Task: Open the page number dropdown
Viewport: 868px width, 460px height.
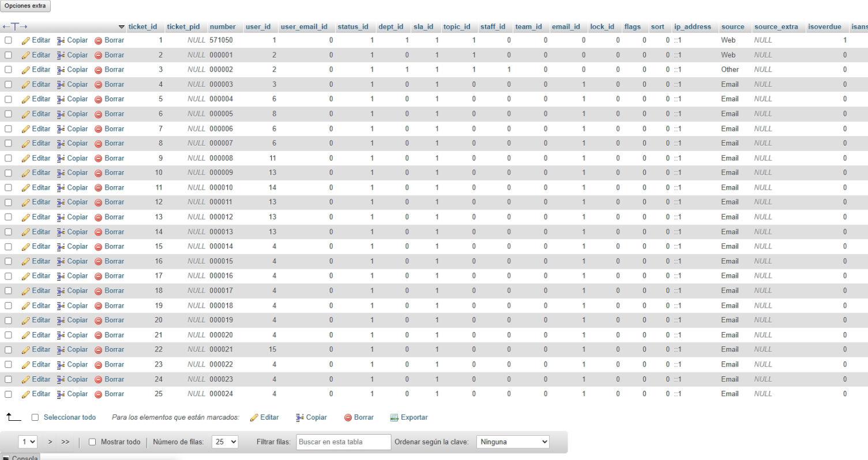Action: (28, 442)
